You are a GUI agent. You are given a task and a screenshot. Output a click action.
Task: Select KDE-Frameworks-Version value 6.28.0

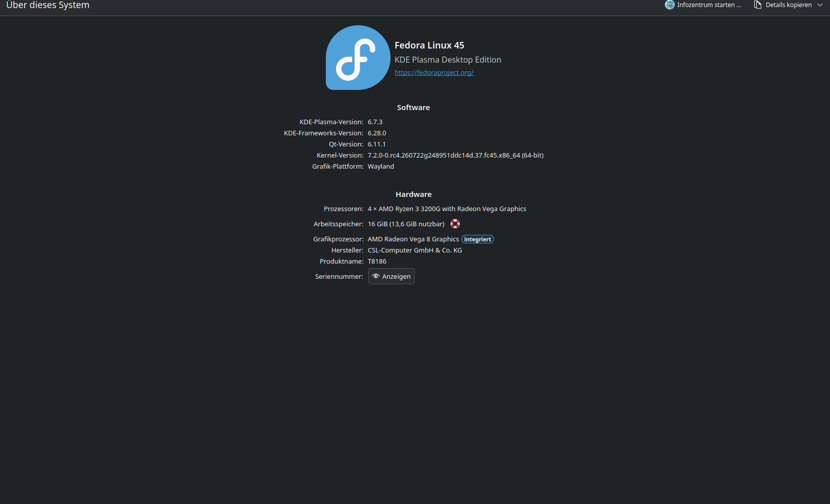(x=377, y=133)
